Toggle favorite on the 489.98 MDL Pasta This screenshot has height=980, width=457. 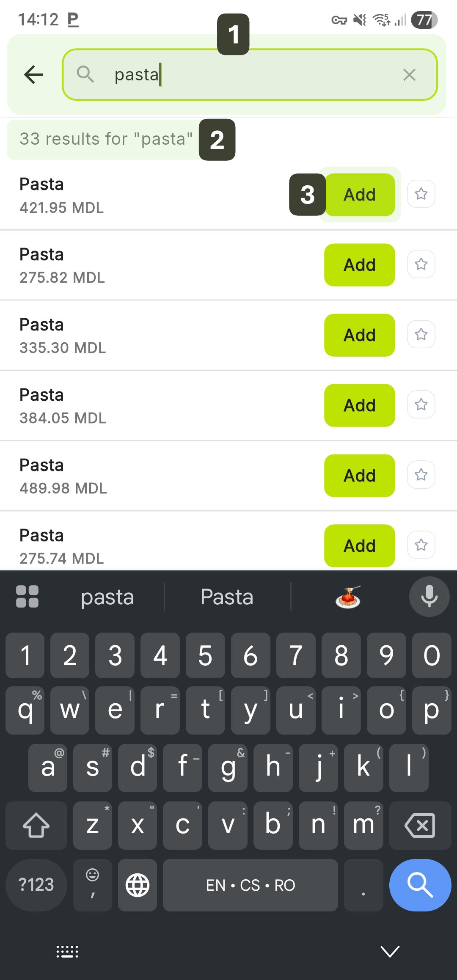[x=421, y=475]
